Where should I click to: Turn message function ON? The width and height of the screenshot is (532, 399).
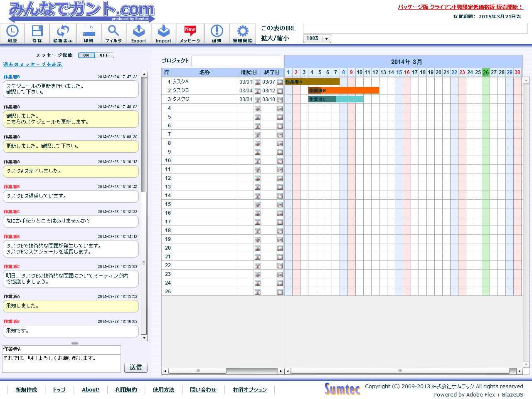[86, 55]
